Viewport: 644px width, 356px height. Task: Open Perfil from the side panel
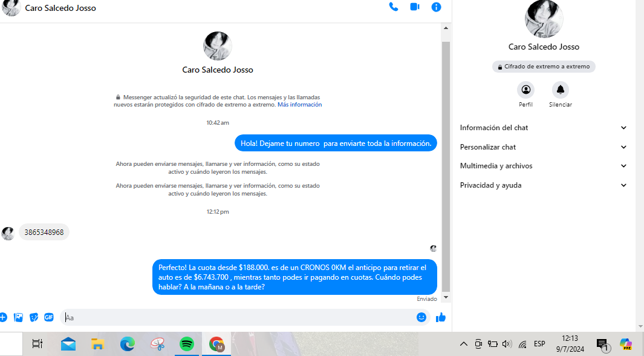click(x=525, y=94)
